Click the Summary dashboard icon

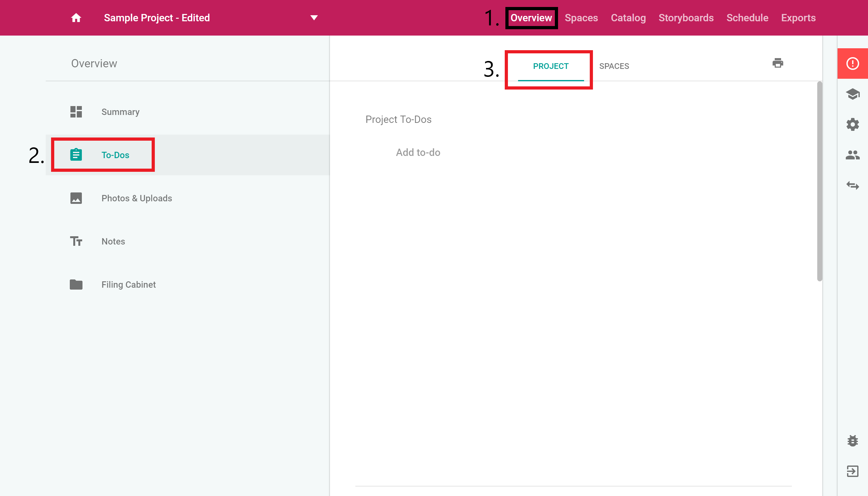76,112
